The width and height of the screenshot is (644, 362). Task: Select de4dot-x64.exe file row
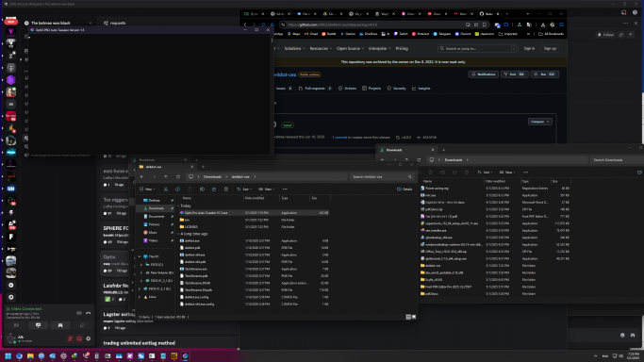tap(254, 255)
